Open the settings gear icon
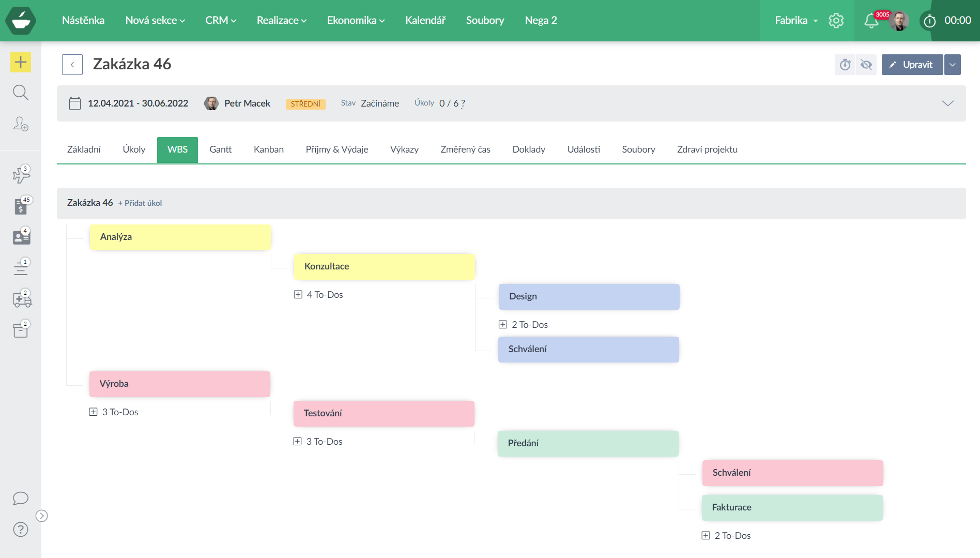This screenshot has width=980, height=558. coord(836,21)
